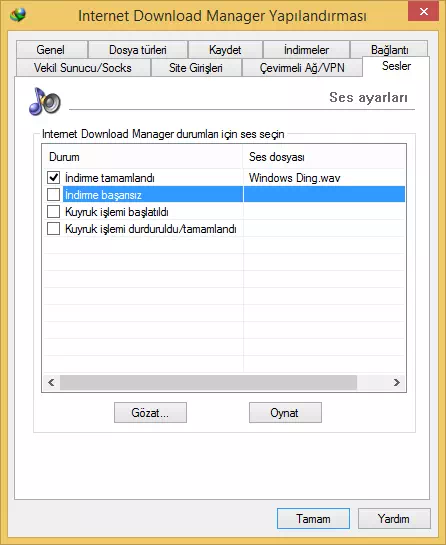Close the configuration dialog window
The height and width of the screenshot is (545, 446).
(423, 11)
